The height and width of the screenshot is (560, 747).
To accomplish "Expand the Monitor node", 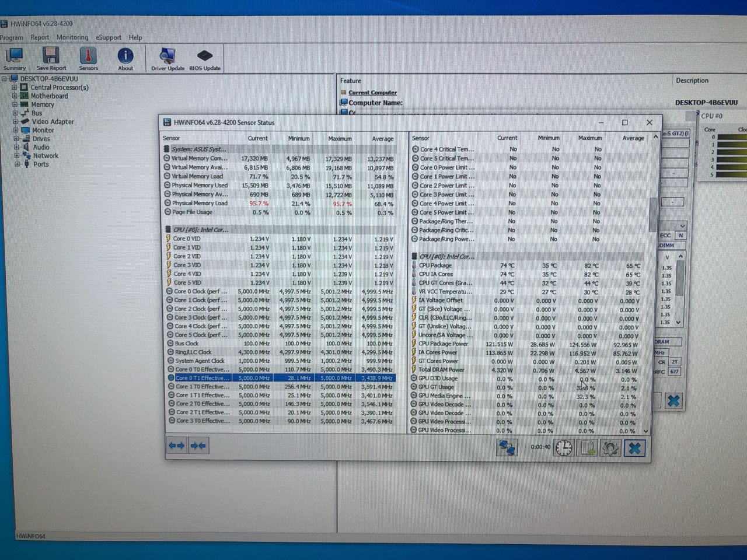I will pyautogui.click(x=15, y=130).
